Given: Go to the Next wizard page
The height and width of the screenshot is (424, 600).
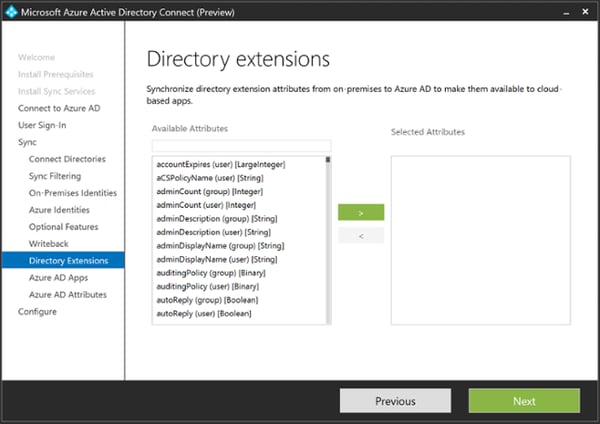Looking at the screenshot, I should 524,401.
